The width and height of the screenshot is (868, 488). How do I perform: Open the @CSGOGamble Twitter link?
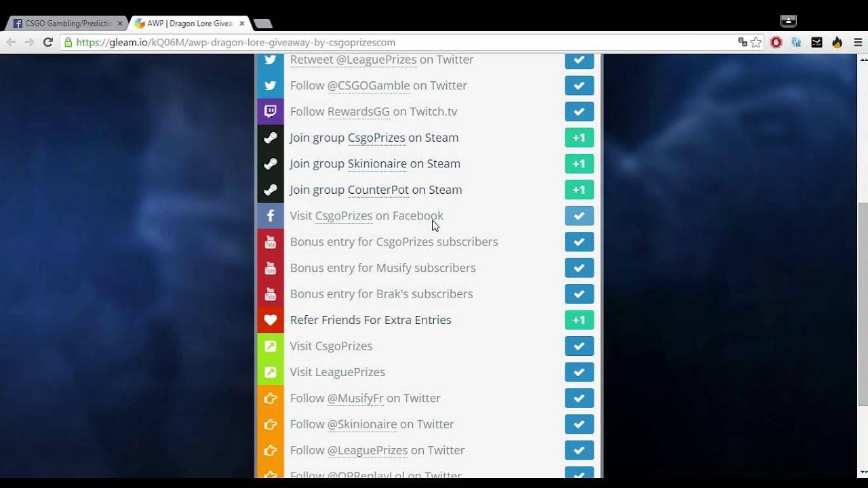(368, 85)
